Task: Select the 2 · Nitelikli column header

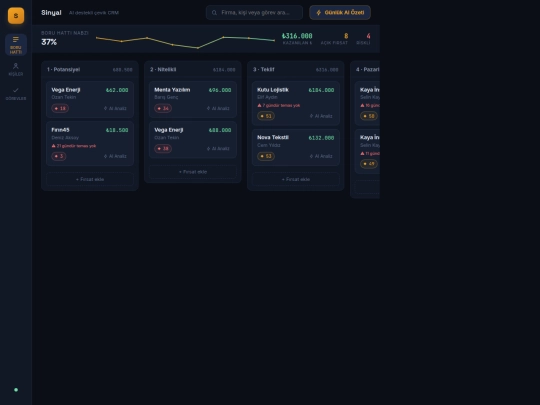Action: (x=193, y=70)
